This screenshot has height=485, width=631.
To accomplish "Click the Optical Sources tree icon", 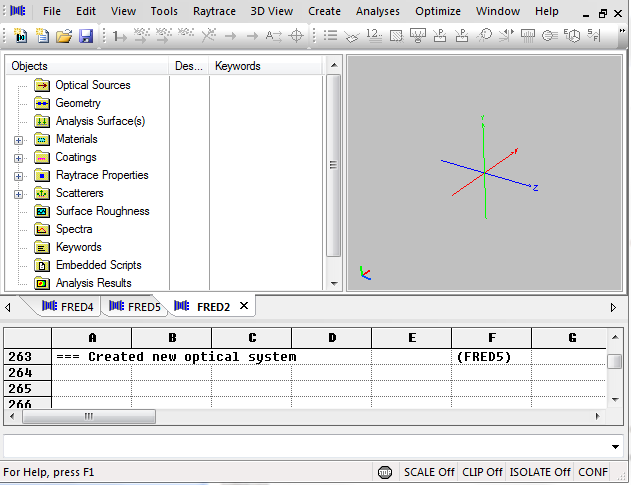I will [x=42, y=85].
